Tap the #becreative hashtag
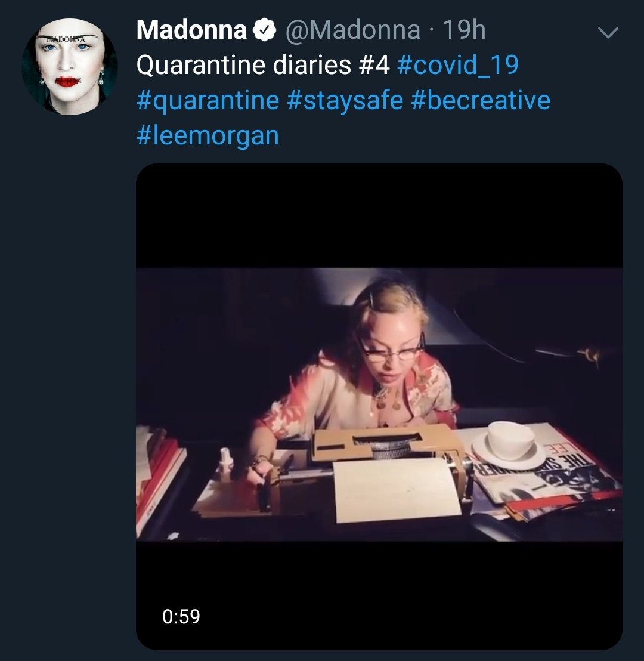This screenshot has width=644, height=661. point(481,101)
